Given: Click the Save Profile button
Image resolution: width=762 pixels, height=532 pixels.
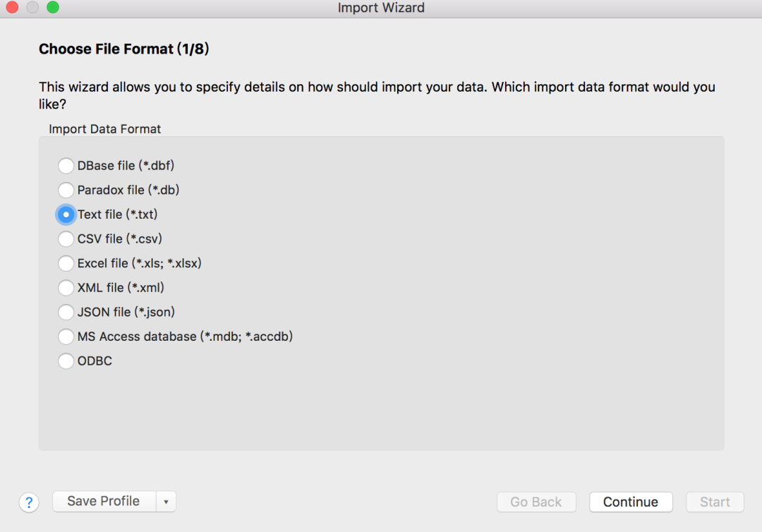Looking at the screenshot, I should (104, 502).
